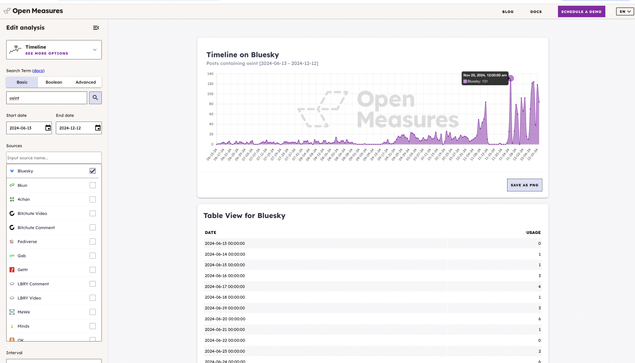Switch to the Advanced search tab
Image resolution: width=635 pixels, height=363 pixels.
tap(85, 82)
